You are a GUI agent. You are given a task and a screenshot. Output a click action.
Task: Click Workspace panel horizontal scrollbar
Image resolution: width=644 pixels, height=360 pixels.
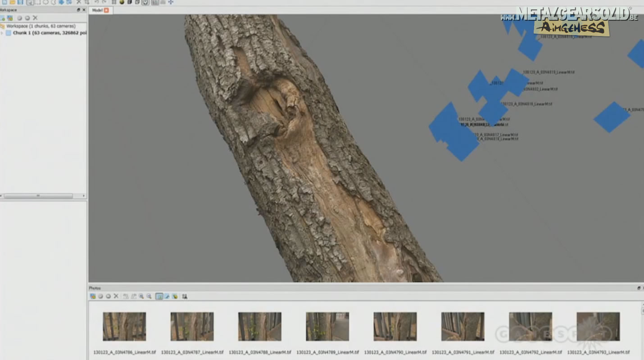point(38,196)
